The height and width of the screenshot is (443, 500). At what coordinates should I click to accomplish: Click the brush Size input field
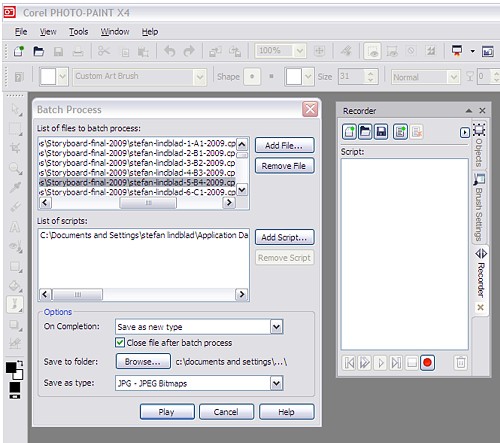(x=352, y=77)
